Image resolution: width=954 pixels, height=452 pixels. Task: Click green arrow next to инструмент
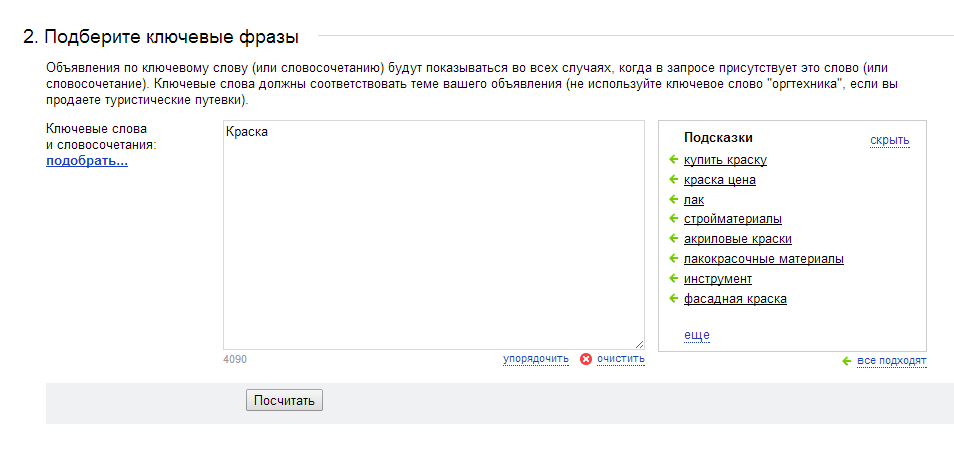(674, 279)
